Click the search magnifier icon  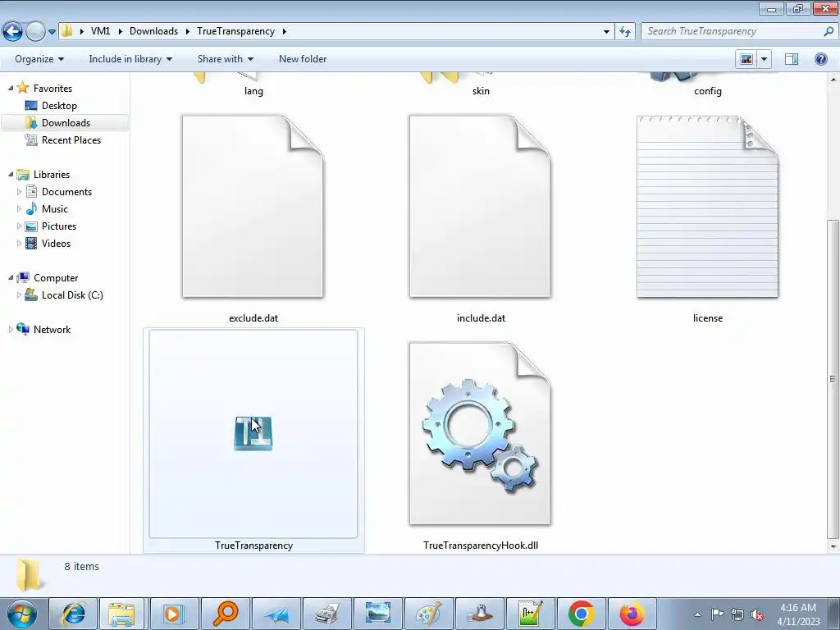[829, 31]
